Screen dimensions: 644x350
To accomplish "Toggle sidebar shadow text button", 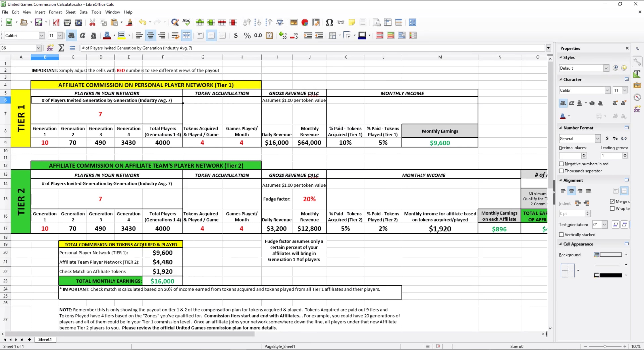I will click(600, 103).
